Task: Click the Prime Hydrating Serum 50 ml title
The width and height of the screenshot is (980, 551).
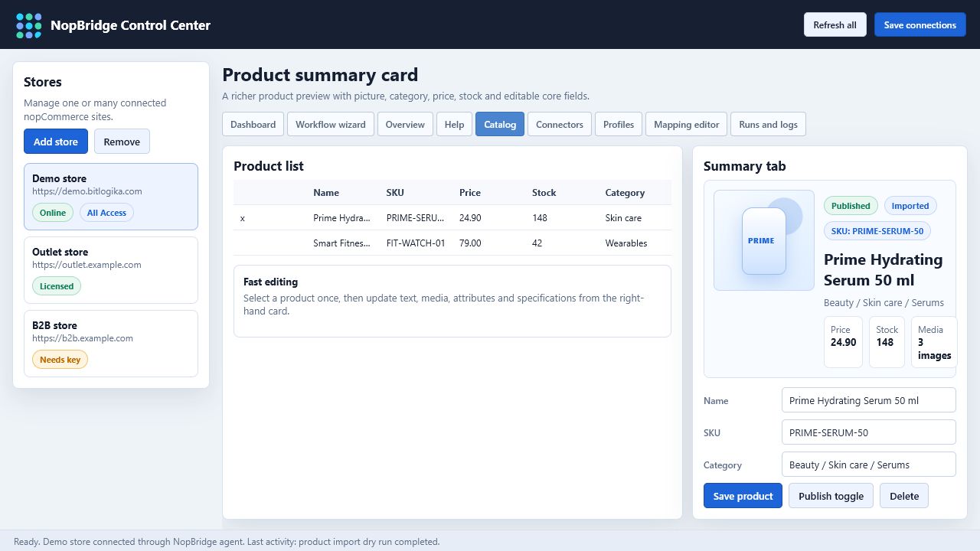Action: tap(883, 269)
